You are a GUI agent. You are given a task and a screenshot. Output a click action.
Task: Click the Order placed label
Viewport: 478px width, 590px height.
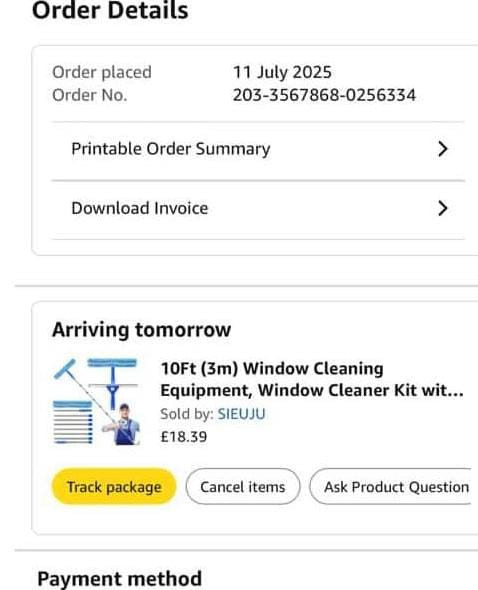pos(102,72)
